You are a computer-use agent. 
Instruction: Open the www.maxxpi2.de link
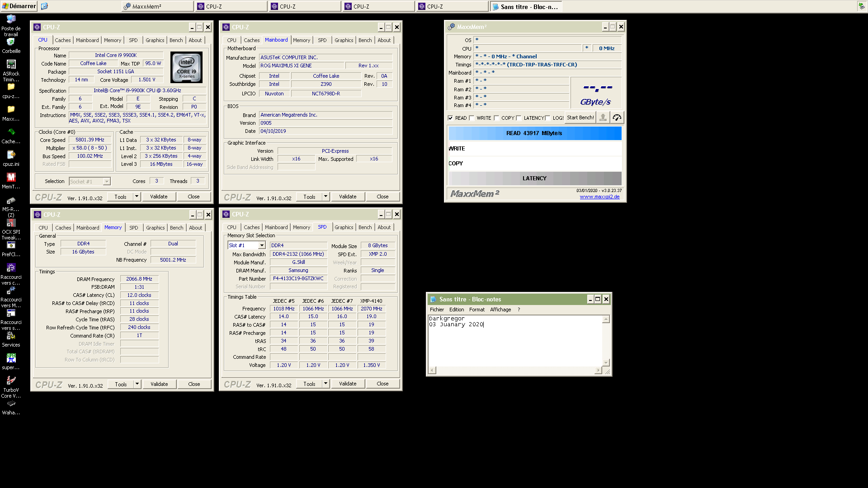point(599,197)
